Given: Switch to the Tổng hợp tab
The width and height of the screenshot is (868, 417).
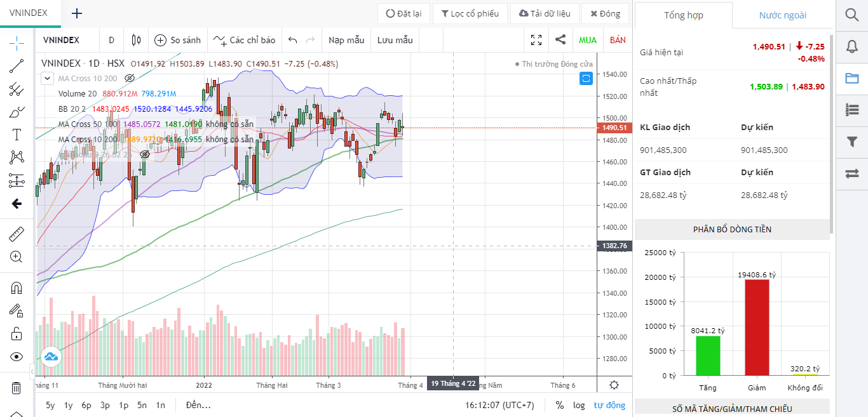Looking at the screenshot, I should 684,15.
